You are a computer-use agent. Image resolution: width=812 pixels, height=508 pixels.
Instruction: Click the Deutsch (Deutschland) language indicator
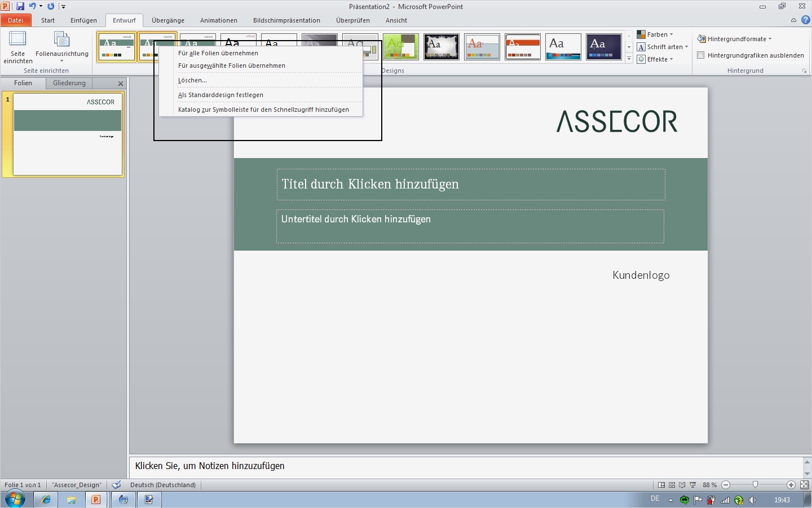[163, 485]
